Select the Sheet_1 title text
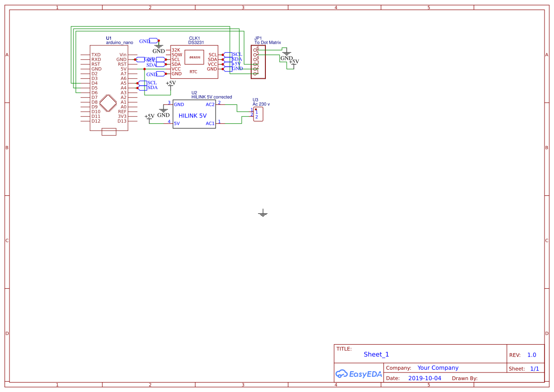Screen dimensions: 554x392 pos(376,354)
